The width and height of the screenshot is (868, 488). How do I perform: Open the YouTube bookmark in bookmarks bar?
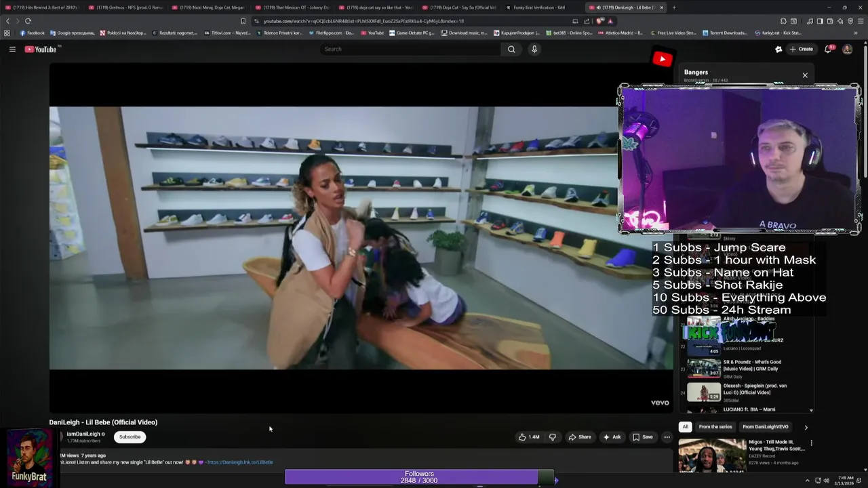tap(372, 33)
